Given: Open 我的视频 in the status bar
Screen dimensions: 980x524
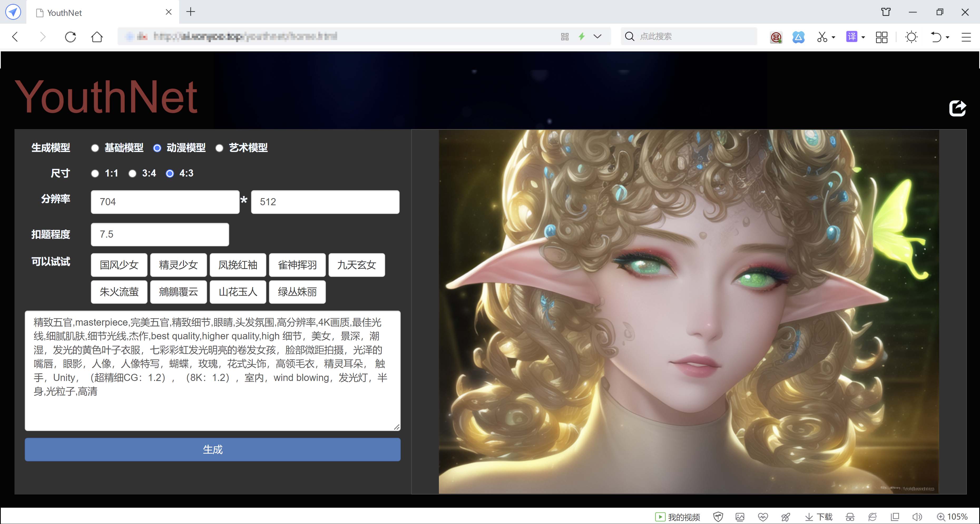Looking at the screenshot, I should coord(677,517).
